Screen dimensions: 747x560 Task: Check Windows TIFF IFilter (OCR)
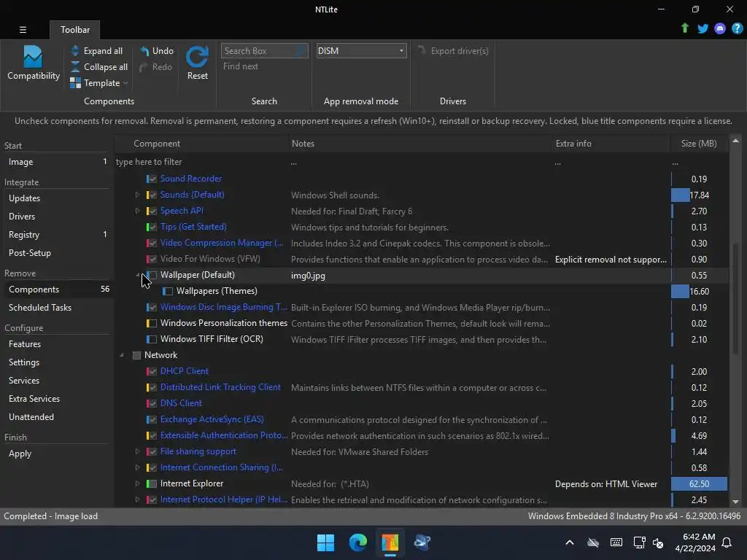click(x=152, y=340)
